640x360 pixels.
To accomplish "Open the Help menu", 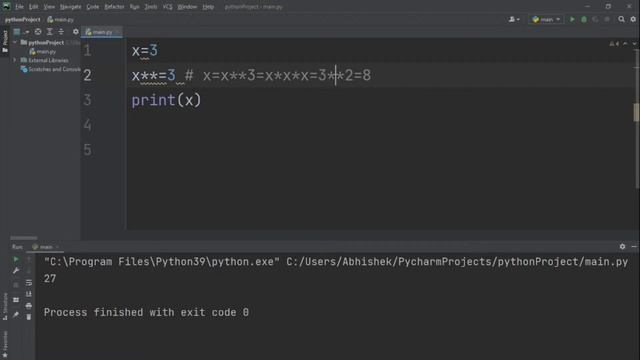I will coord(208,7).
